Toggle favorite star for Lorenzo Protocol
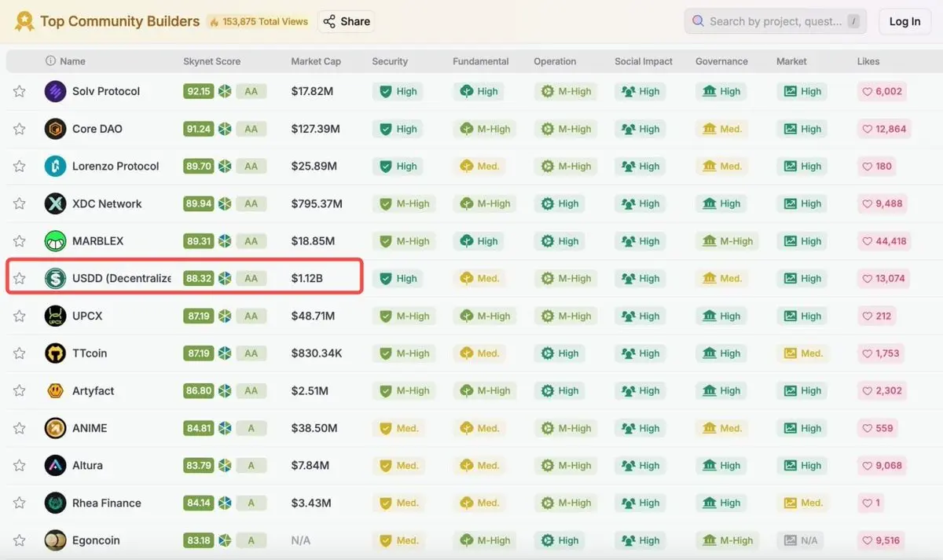 20,166
